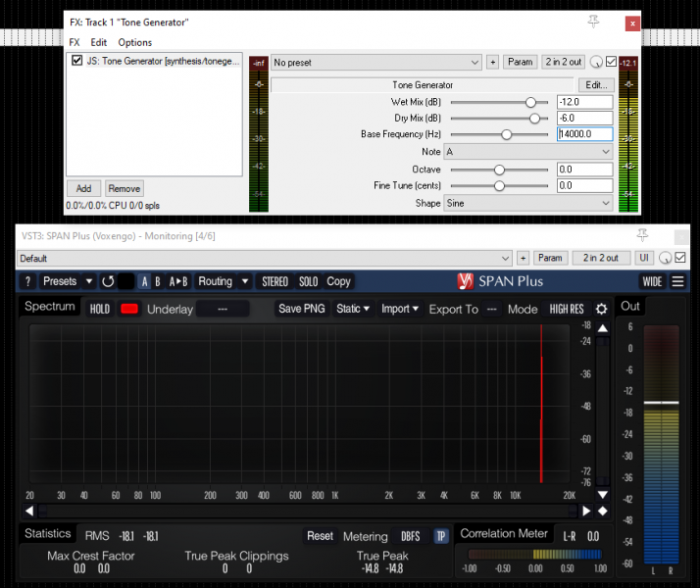Click spectrum scroll right arrow

pos(586,511)
